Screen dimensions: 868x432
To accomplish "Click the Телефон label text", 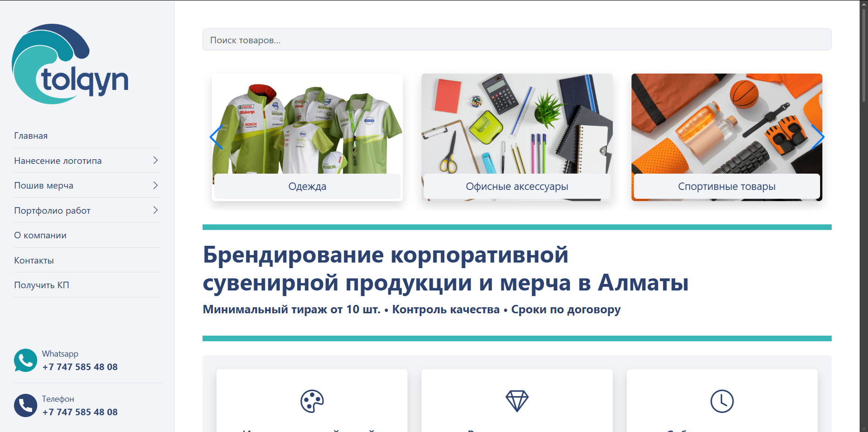I will tap(58, 399).
